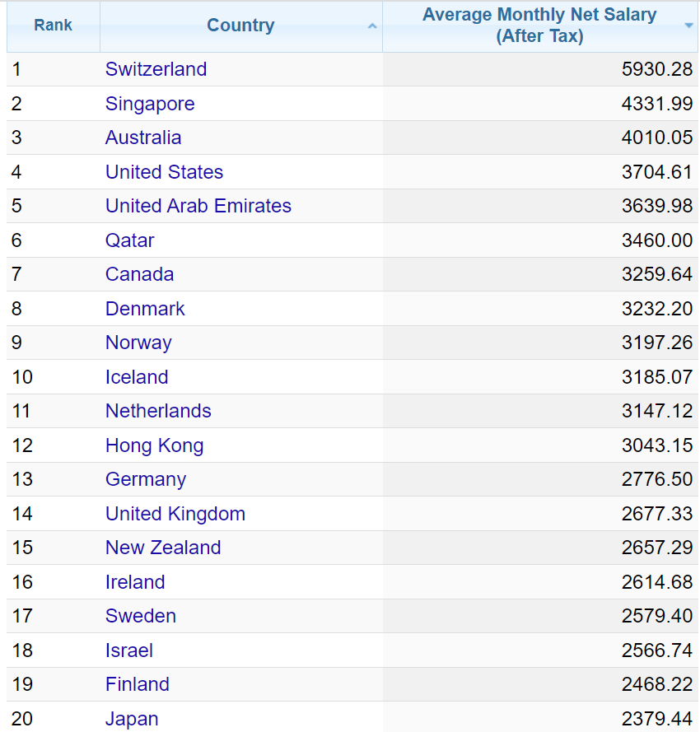Click the rank 13 cell for Germany
Image resolution: width=700 pixels, height=732 pixels.
tap(23, 479)
